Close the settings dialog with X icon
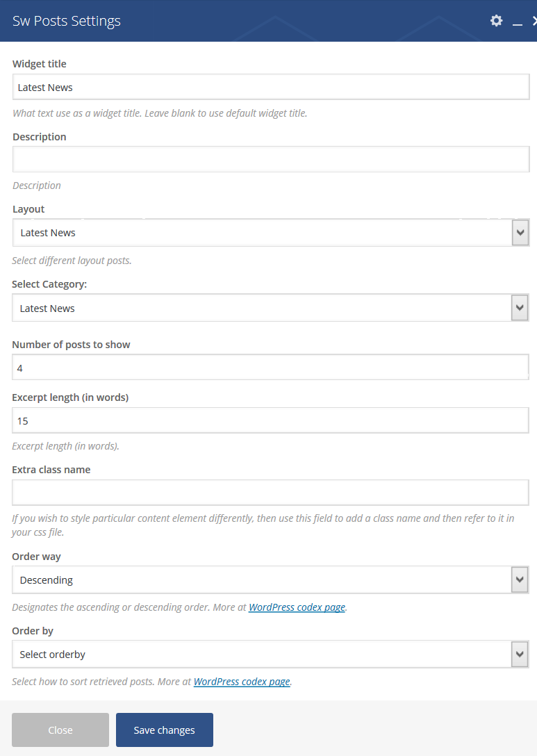 pyautogui.click(x=534, y=22)
